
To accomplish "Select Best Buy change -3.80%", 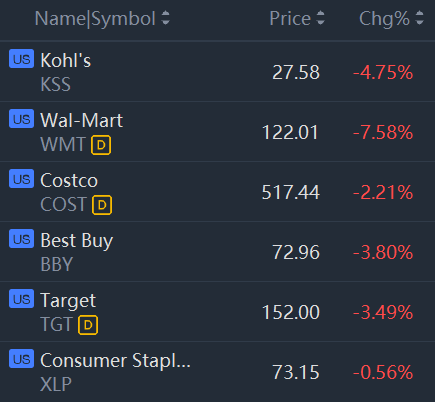I will [383, 252].
